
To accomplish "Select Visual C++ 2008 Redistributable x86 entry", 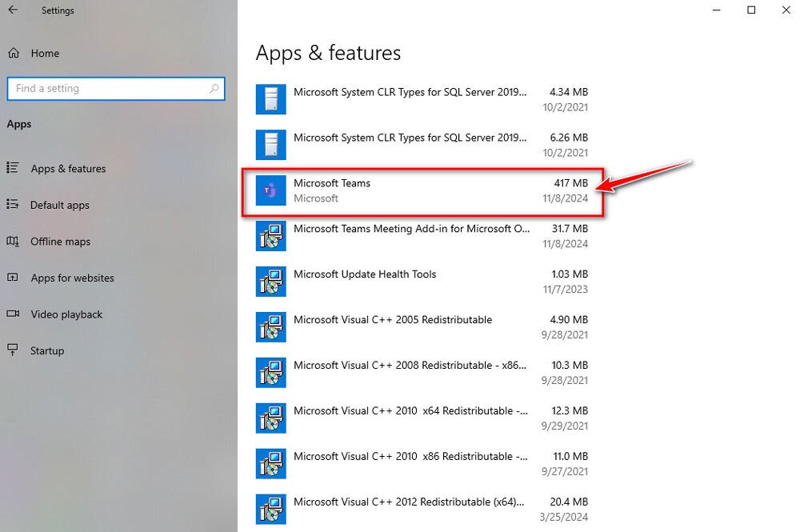I will 422,373.
